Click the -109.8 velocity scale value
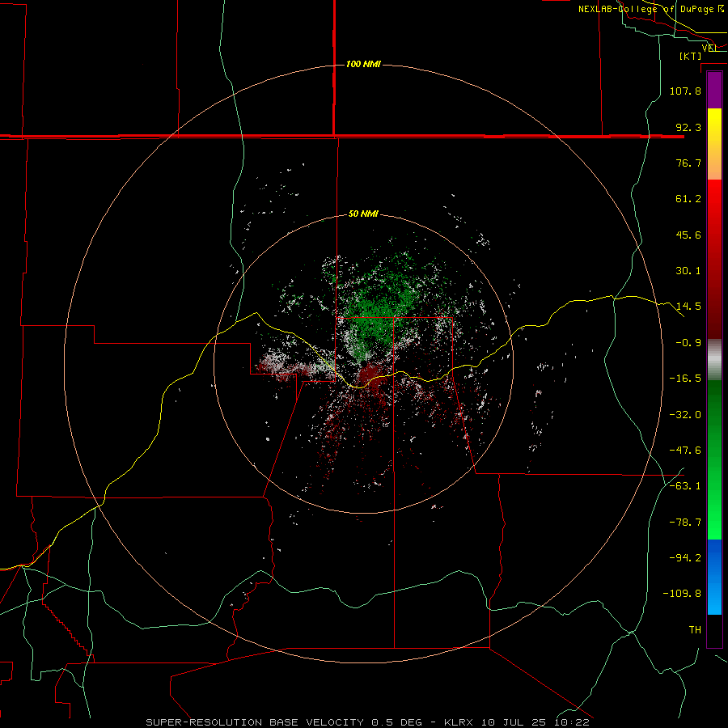Screen dimensions: 728x728 tap(682, 594)
